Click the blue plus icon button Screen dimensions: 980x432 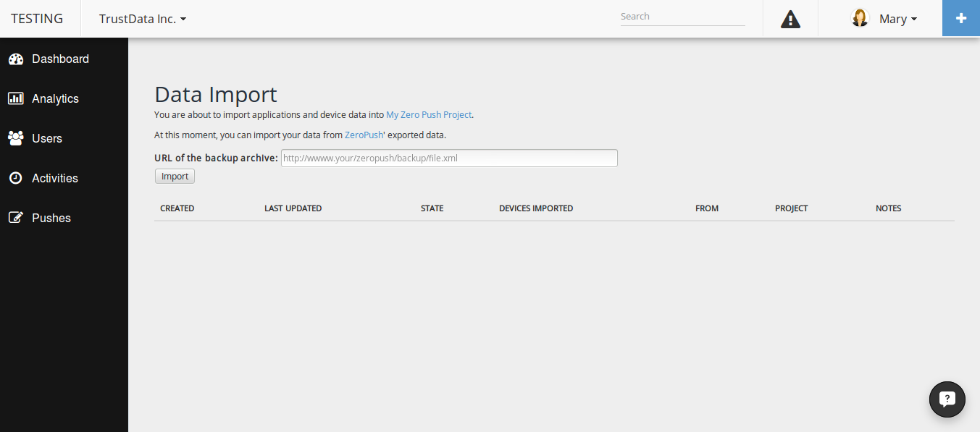[961, 19]
